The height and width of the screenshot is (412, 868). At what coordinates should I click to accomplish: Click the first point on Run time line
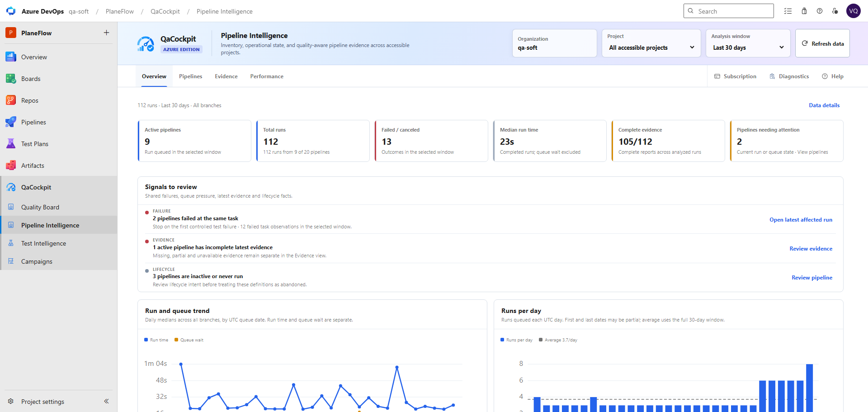coord(181,364)
